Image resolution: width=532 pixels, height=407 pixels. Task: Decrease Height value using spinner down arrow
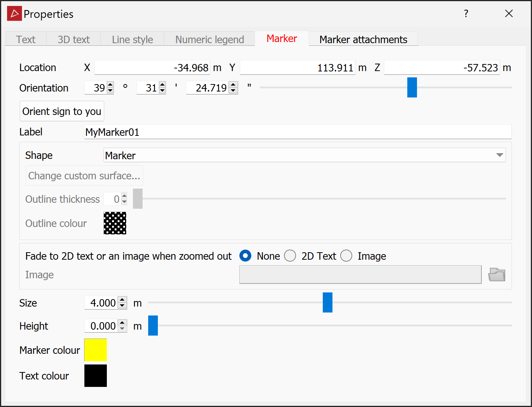pyautogui.click(x=122, y=329)
